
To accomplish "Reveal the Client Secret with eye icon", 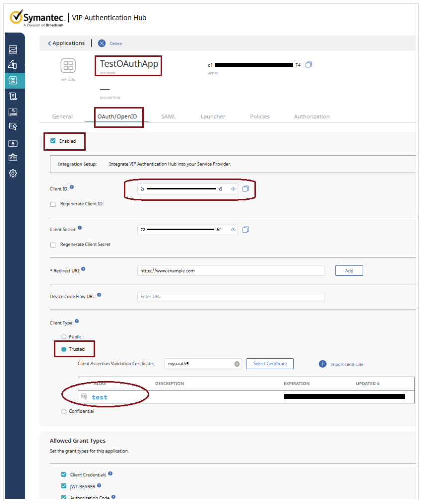I will (x=234, y=229).
